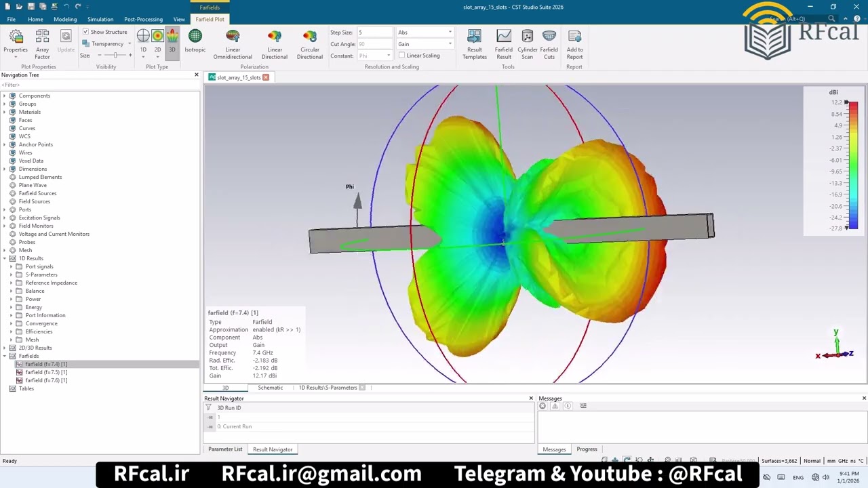The image size is (868, 488).
Task: Collapse the 1D Results tree node
Action: tap(5, 258)
